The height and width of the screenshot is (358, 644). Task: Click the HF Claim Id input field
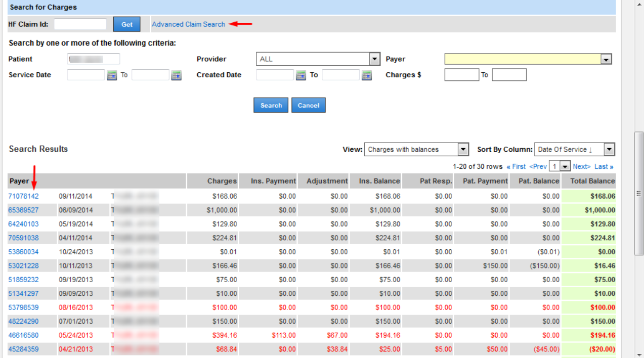coord(80,24)
